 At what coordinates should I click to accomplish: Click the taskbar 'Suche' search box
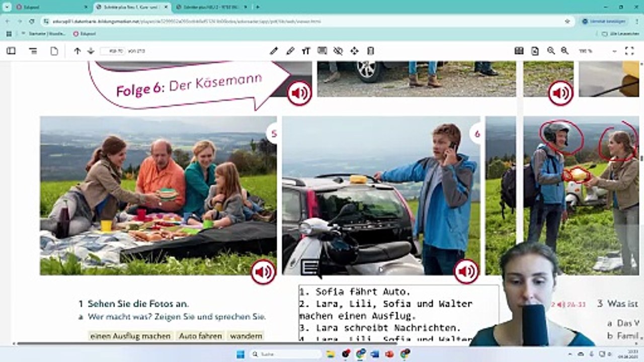coord(285,354)
